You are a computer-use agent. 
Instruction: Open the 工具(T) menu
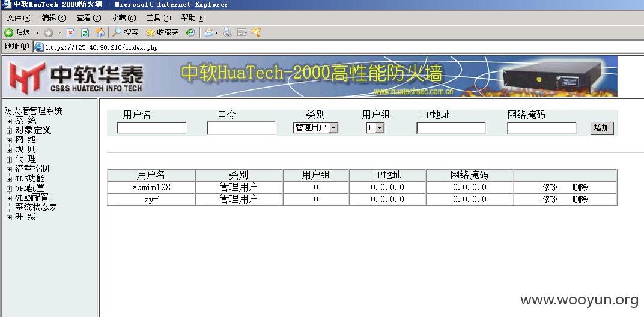click(x=159, y=18)
